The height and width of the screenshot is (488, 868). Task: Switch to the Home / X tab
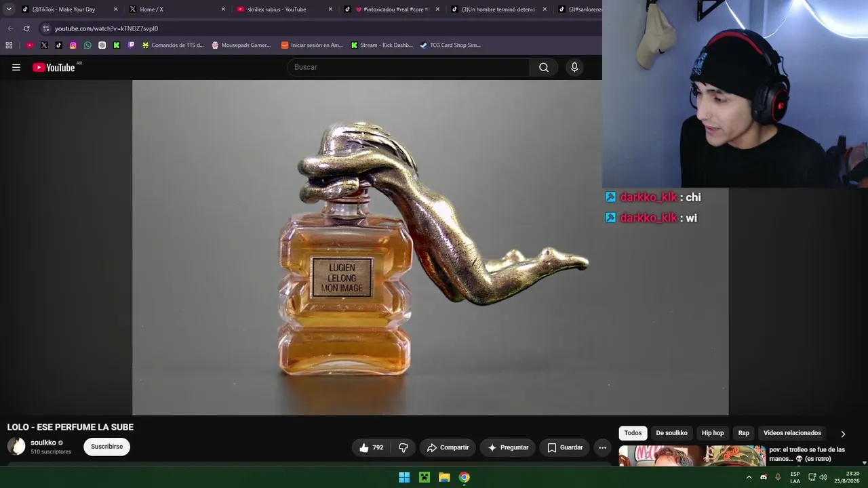(178, 9)
